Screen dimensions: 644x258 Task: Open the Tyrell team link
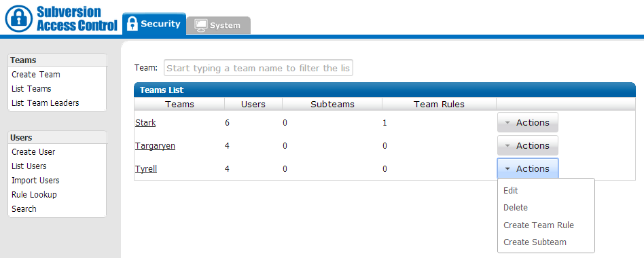pos(146,168)
